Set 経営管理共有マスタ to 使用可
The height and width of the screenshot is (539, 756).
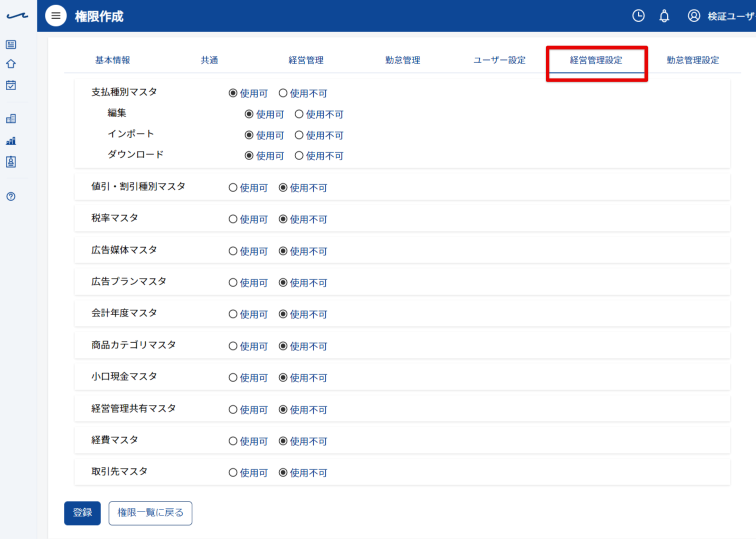(x=233, y=409)
